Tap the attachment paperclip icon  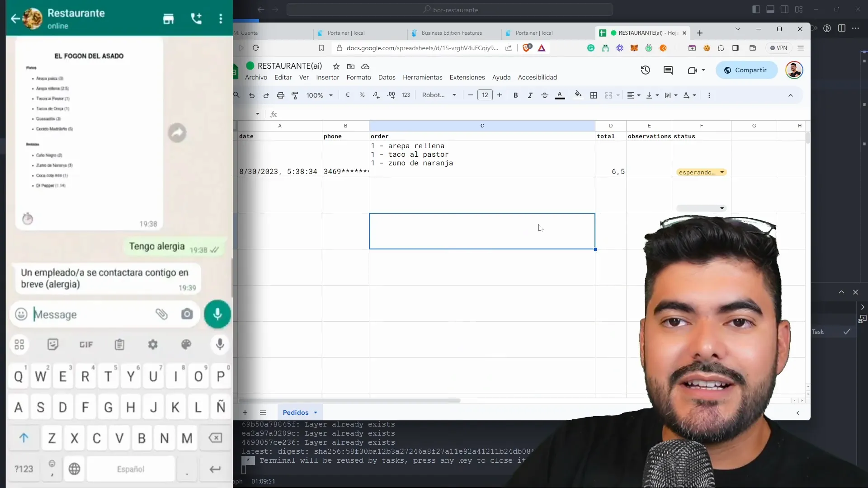(161, 314)
